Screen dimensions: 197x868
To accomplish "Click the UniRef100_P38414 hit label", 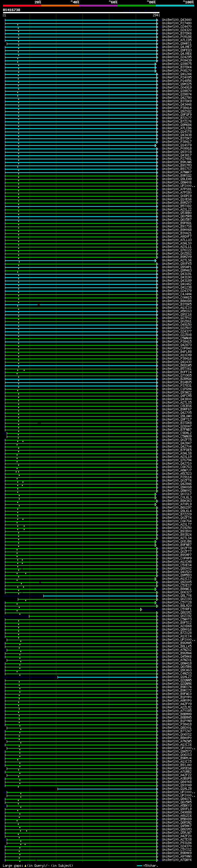I will pos(176,108).
